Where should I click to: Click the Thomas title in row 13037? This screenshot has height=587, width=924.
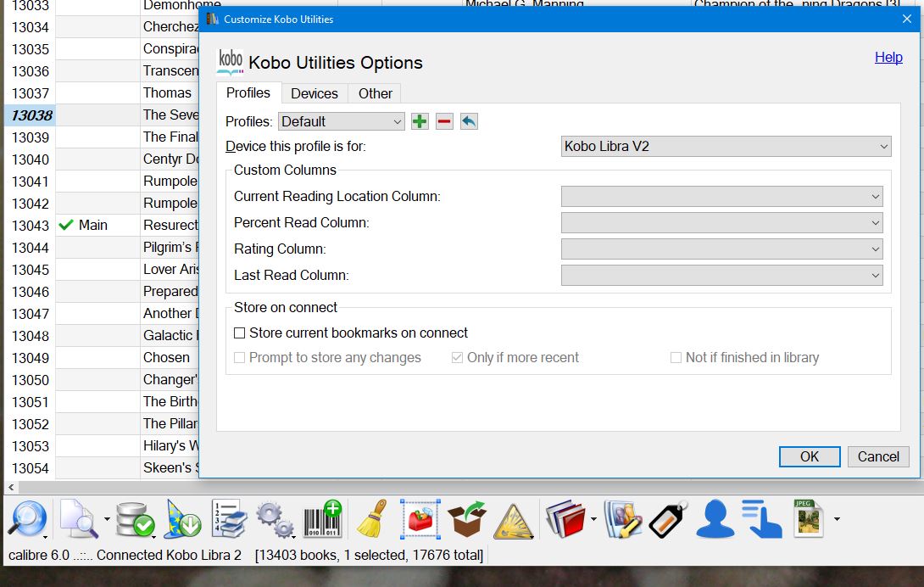point(167,93)
